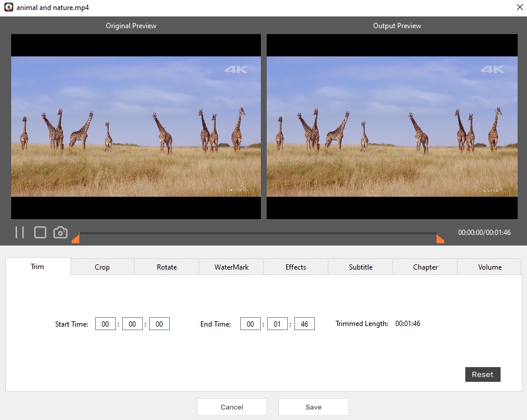Save the edited video
This screenshot has height=420, width=527.
(313, 406)
